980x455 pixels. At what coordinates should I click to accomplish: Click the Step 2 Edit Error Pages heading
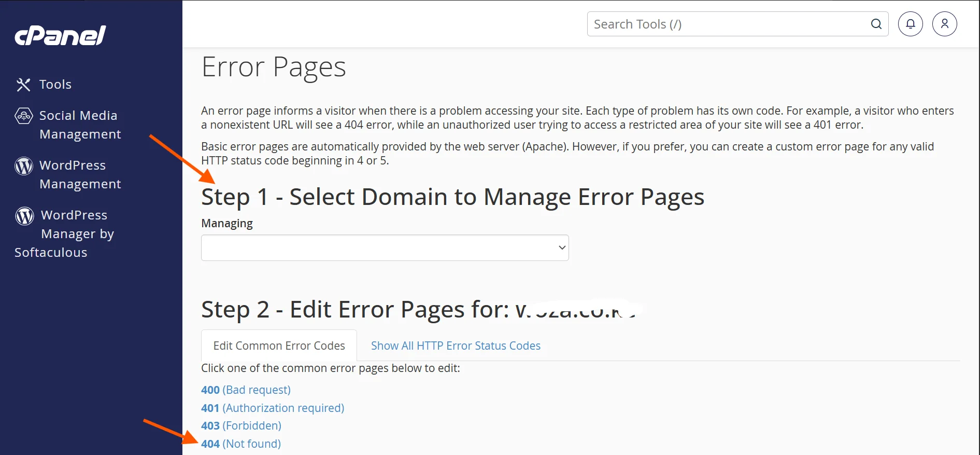(418, 310)
